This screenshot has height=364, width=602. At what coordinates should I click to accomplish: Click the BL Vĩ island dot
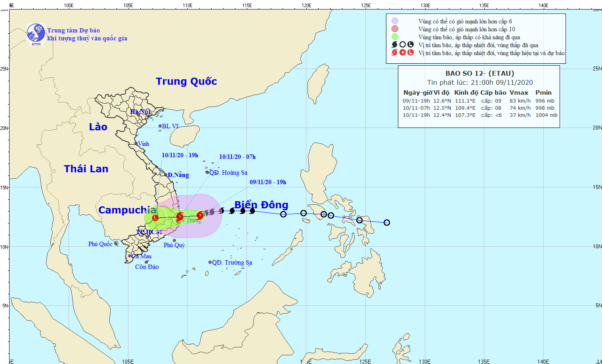coord(160,126)
